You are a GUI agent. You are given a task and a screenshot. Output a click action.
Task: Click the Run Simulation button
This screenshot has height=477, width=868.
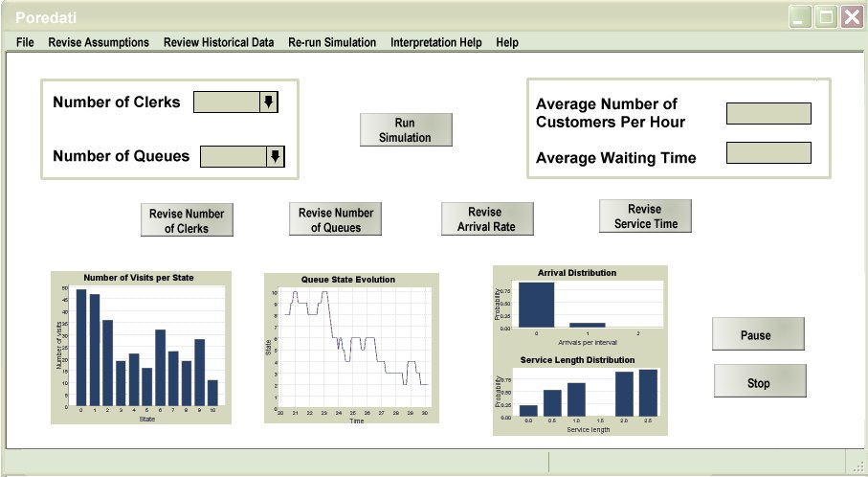click(406, 130)
